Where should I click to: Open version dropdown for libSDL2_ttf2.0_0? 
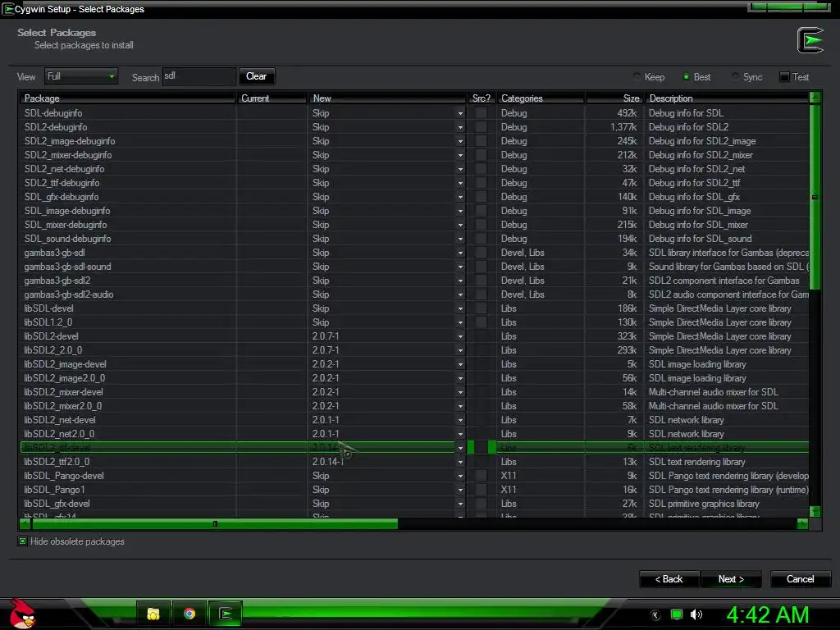tap(460, 461)
